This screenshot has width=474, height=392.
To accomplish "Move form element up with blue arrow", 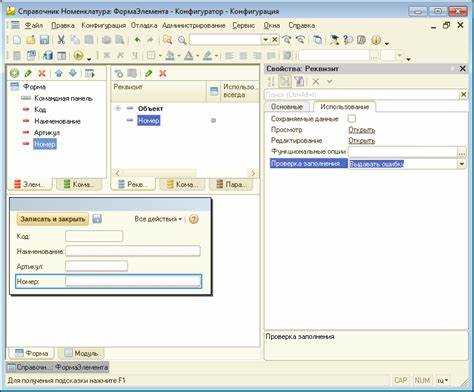I will (x=59, y=73).
